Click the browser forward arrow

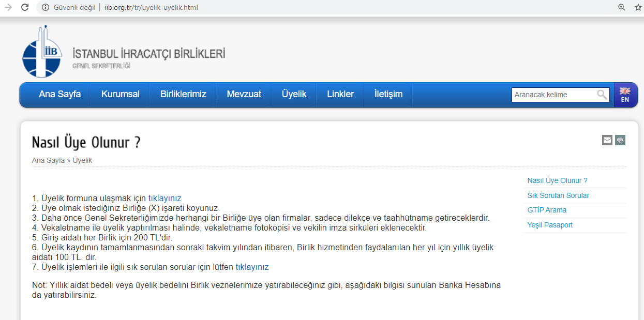click(7, 8)
